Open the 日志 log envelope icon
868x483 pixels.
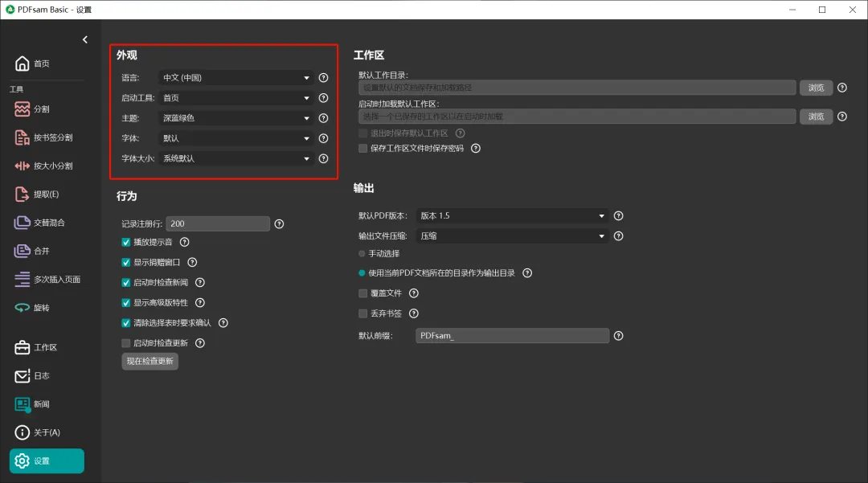[x=23, y=375]
